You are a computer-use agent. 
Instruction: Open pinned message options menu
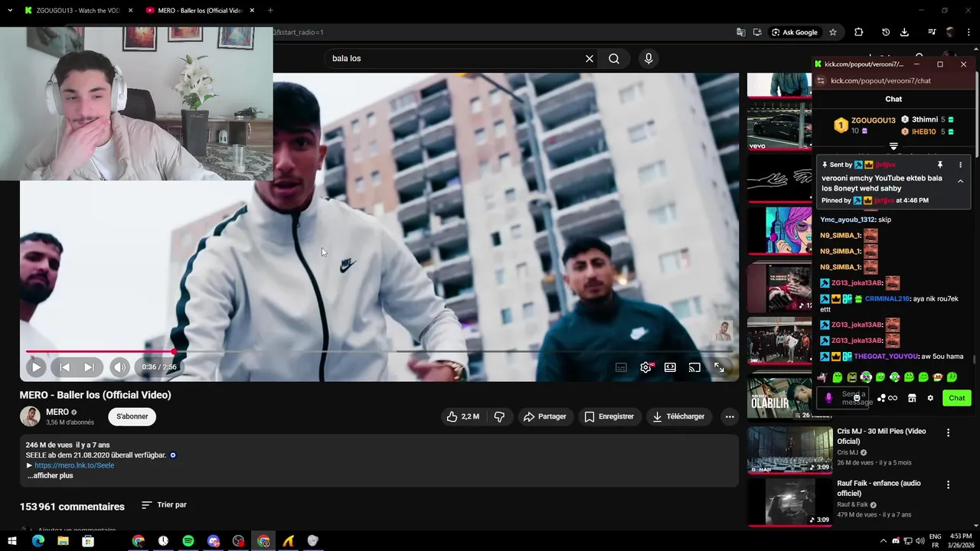(960, 165)
